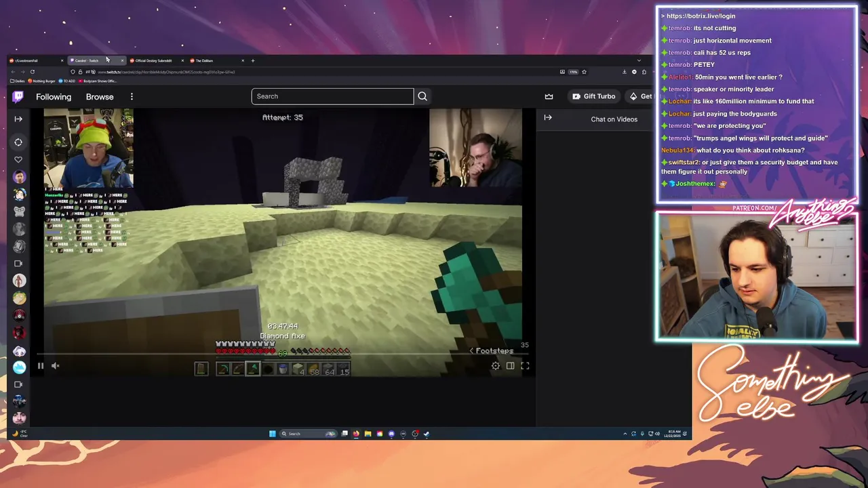Reload the page with refresh icon
The width and height of the screenshot is (868, 488).
click(x=33, y=72)
